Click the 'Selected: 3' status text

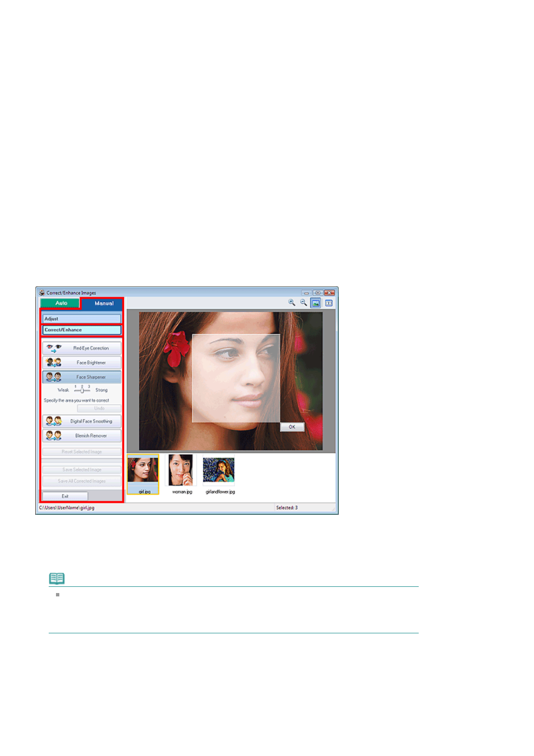pos(287,508)
